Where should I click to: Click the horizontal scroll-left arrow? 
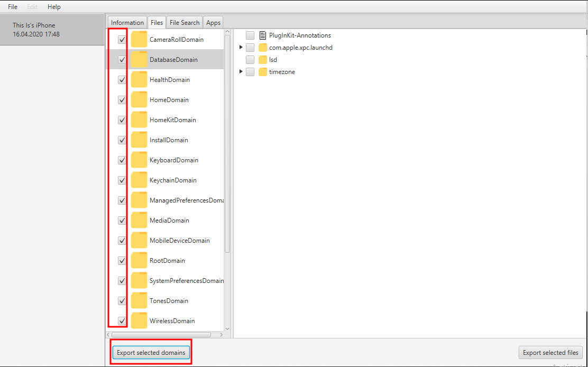(x=108, y=334)
